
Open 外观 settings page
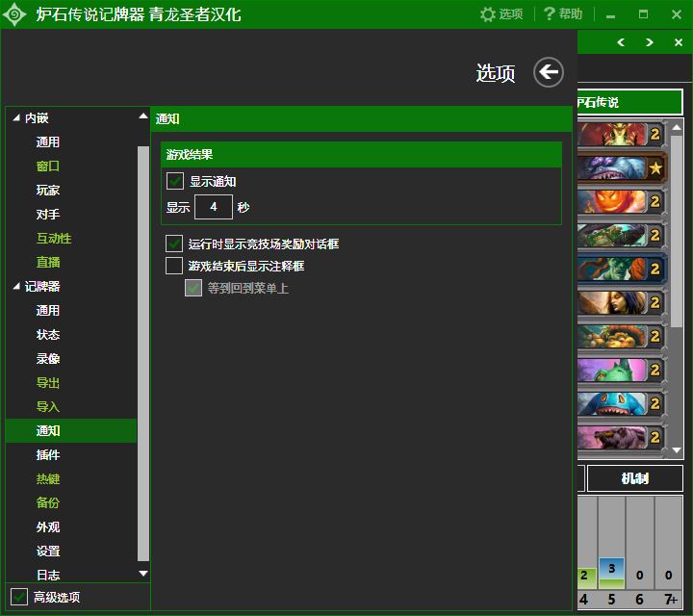pyautogui.click(x=48, y=526)
